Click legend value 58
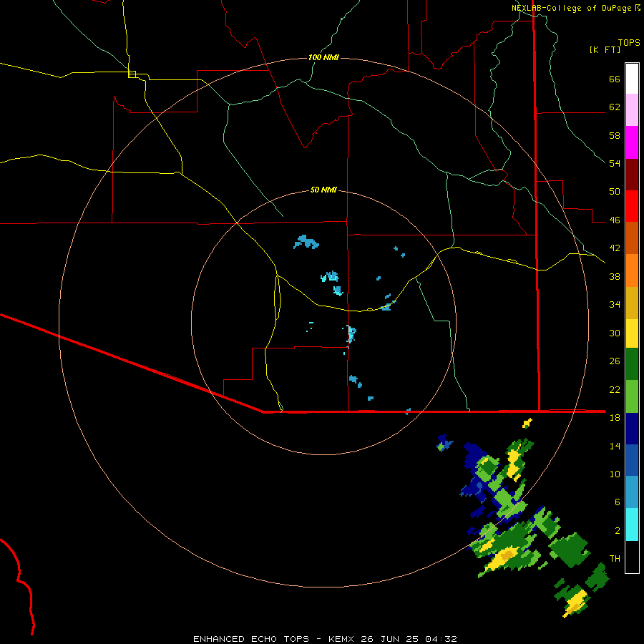The image size is (644, 644). click(615, 135)
